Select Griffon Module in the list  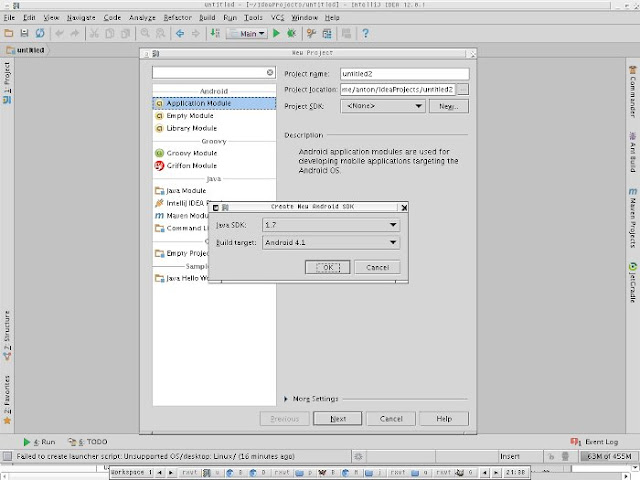(x=214, y=166)
